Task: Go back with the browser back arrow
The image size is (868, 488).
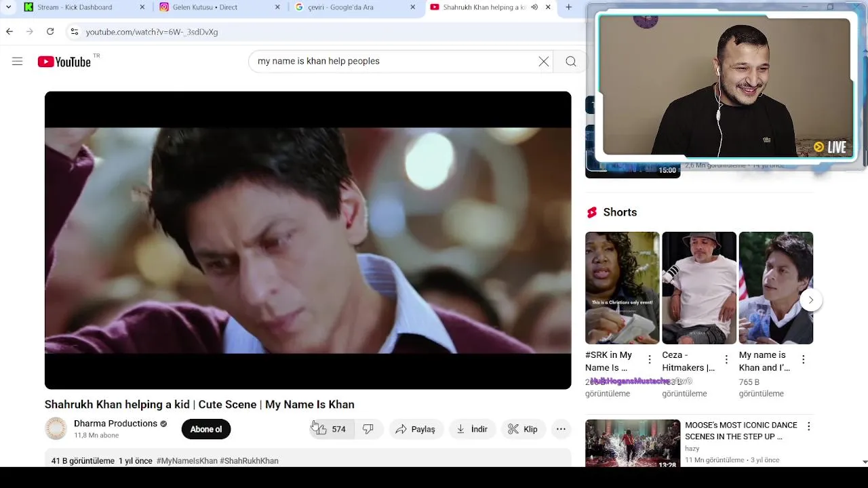Action: tap(9, 32)
